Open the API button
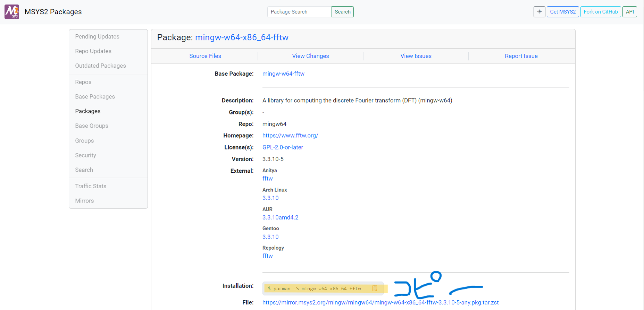 point(630,12)
